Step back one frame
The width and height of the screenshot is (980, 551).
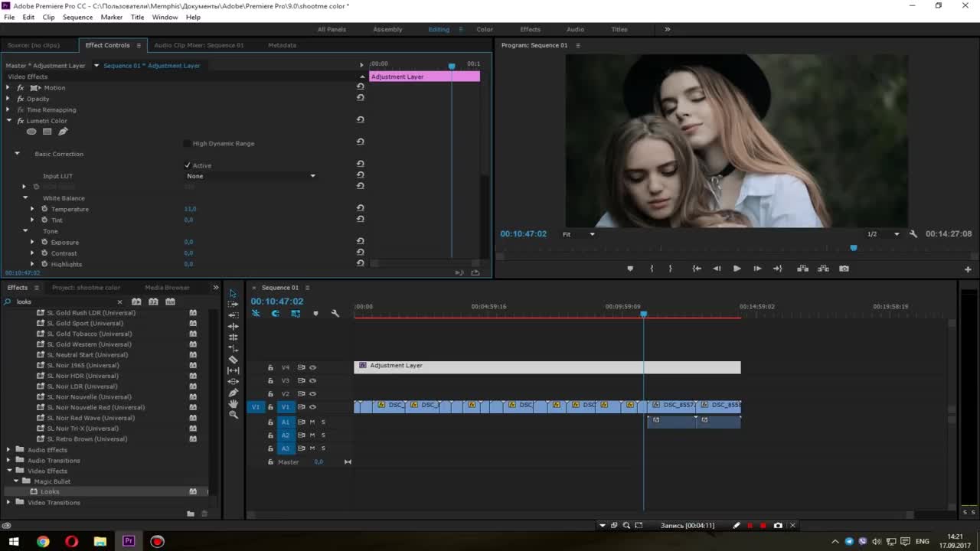point(717,269)
